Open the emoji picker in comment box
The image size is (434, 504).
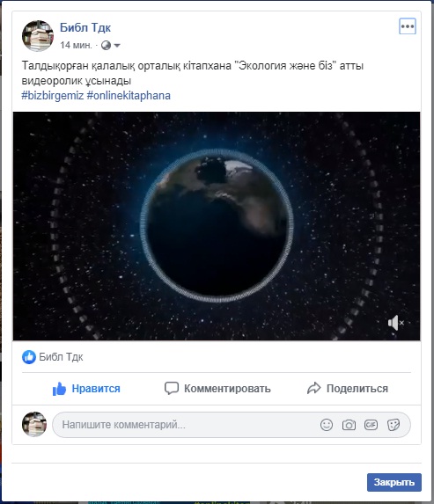327,425
